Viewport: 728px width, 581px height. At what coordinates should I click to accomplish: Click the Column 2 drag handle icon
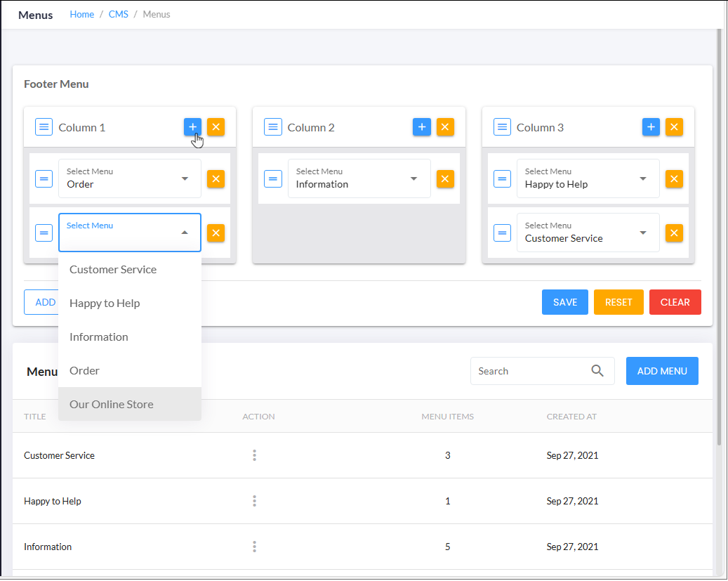click(x=273, y=127)
